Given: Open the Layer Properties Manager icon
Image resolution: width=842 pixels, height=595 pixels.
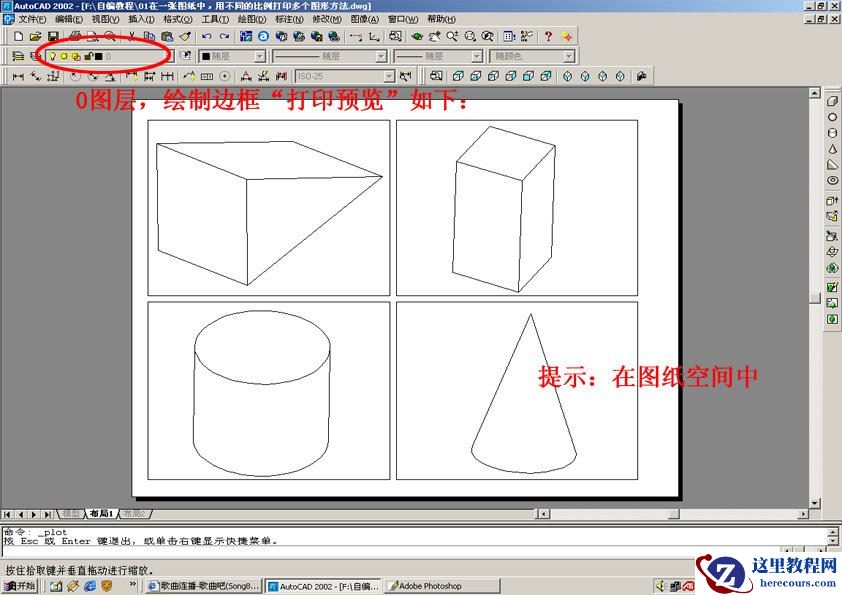Looking at the screenshot, I should point(17,56).
